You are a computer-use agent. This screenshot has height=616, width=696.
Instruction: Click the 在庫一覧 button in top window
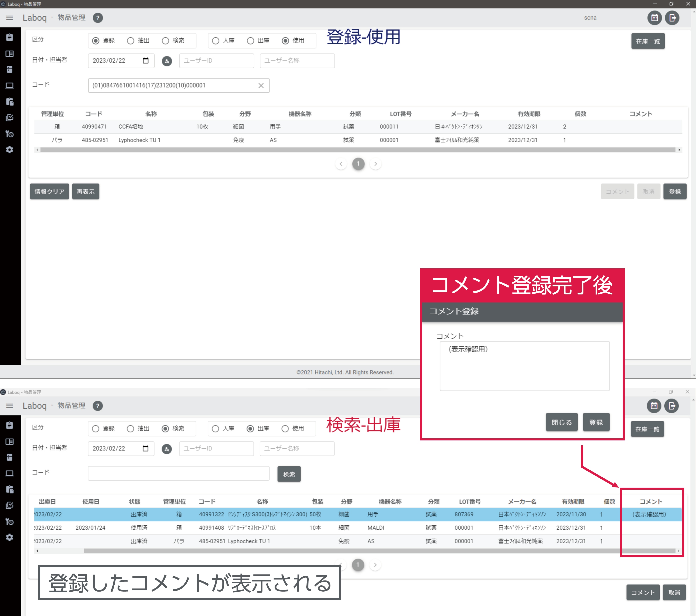pyautogui.click(x=648, y=41)
